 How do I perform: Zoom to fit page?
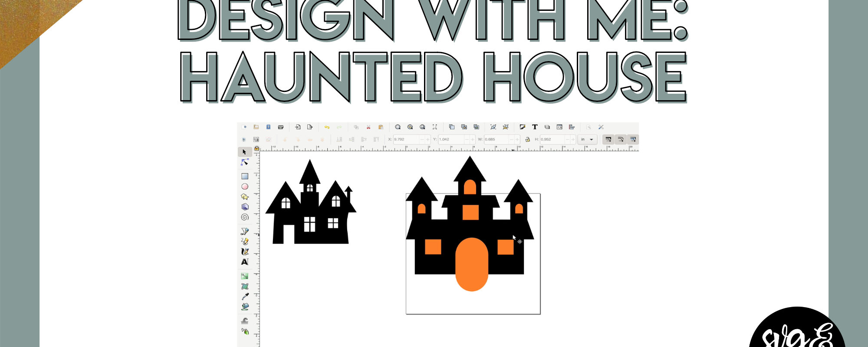tap(422, 127)
